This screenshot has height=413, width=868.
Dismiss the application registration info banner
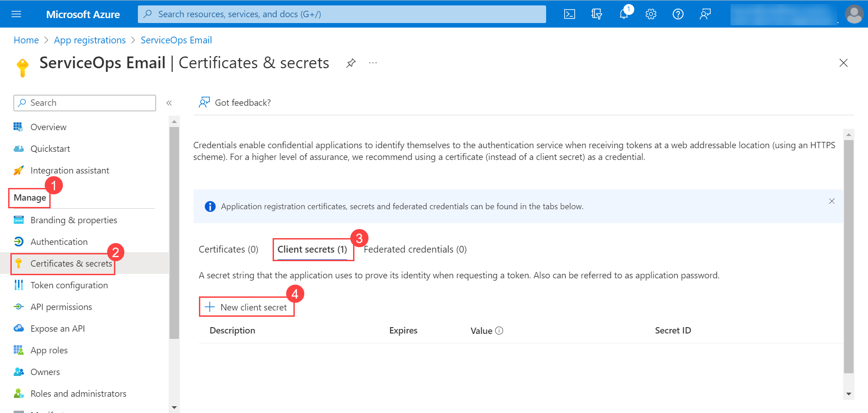(x=832, y=201)
